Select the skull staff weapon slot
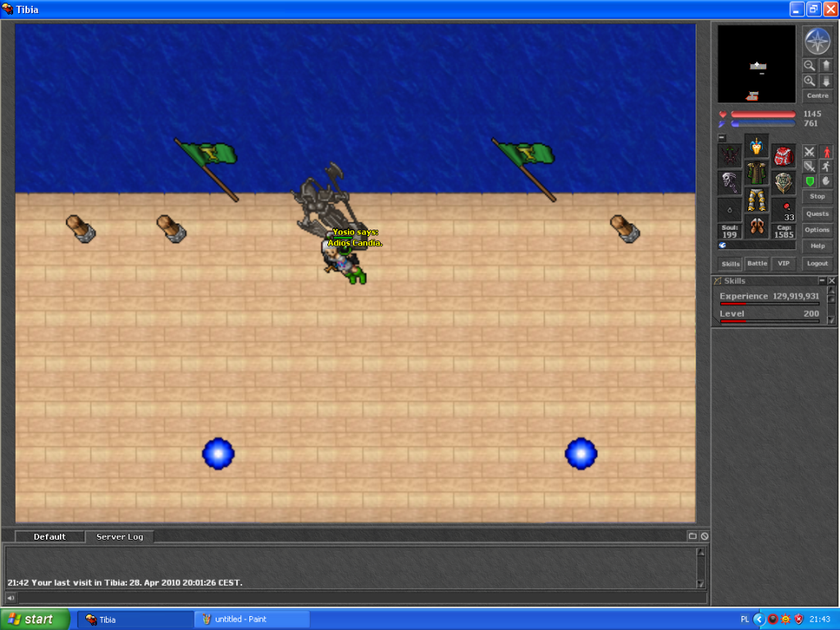 (x=729, y=183)
